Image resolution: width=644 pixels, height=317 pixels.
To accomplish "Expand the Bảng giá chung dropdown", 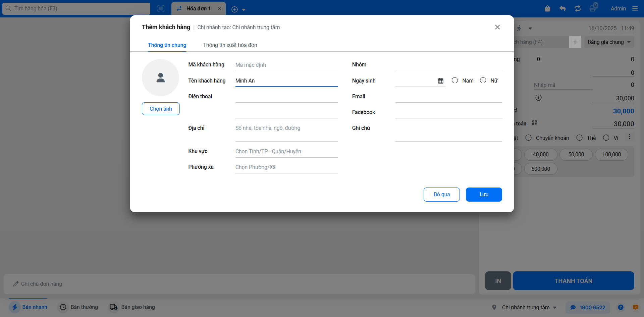I will 609,42.
